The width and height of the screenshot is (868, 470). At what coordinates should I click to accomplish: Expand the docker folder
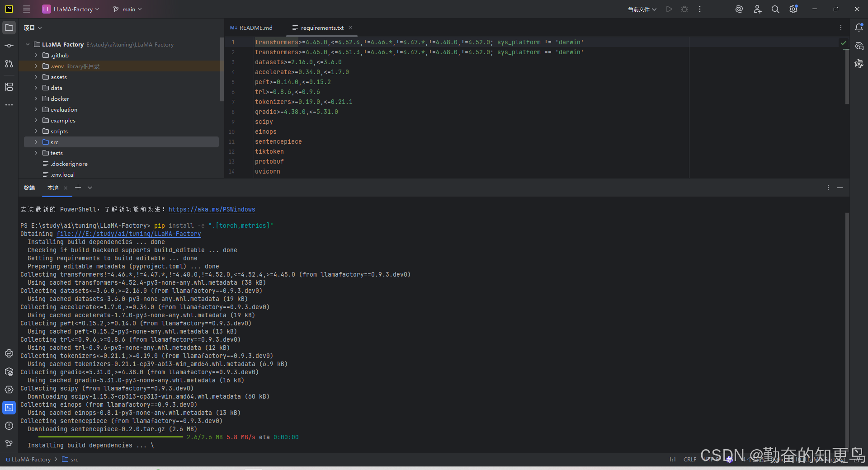pos(36,99)
